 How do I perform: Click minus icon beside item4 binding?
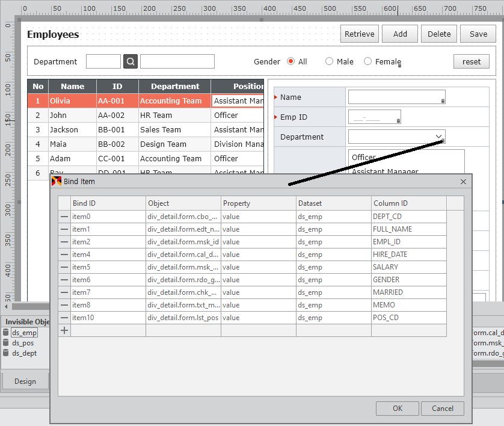64,255
